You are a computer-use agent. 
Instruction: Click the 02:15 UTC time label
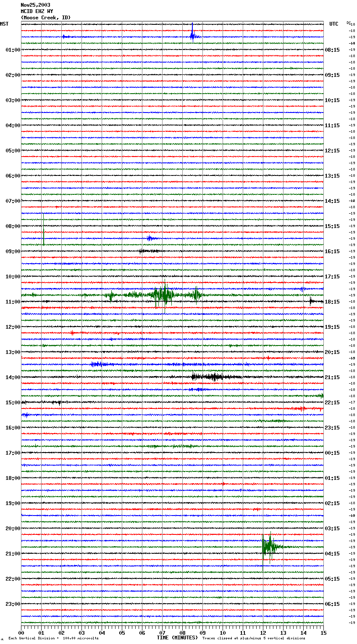(332, 503)
